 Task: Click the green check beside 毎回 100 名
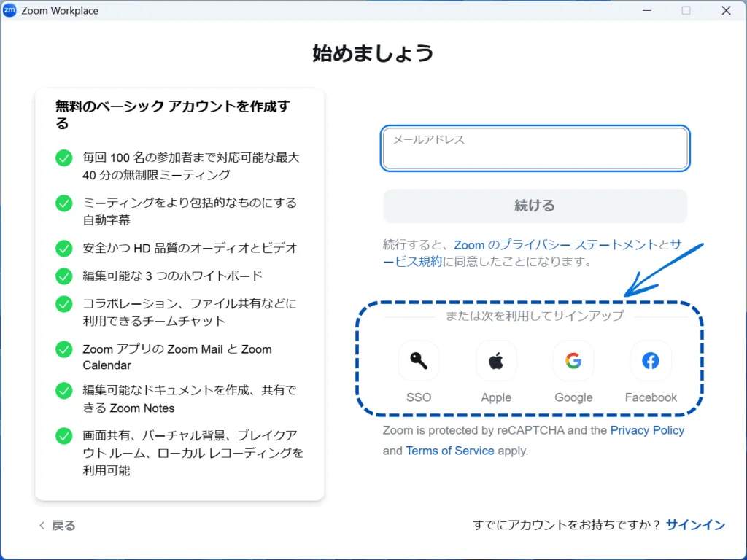(x=64, y=157)
